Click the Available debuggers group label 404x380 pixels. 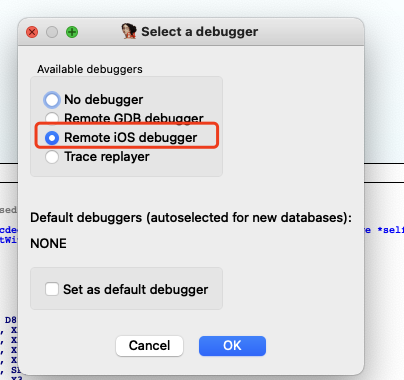90,69
